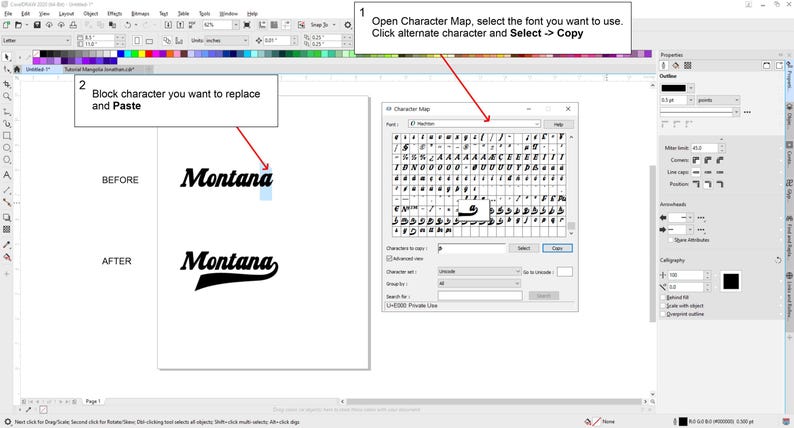Click Copy button in Character Map
The height and width of the screenshot is (428, 794).
tap(558, 248)
